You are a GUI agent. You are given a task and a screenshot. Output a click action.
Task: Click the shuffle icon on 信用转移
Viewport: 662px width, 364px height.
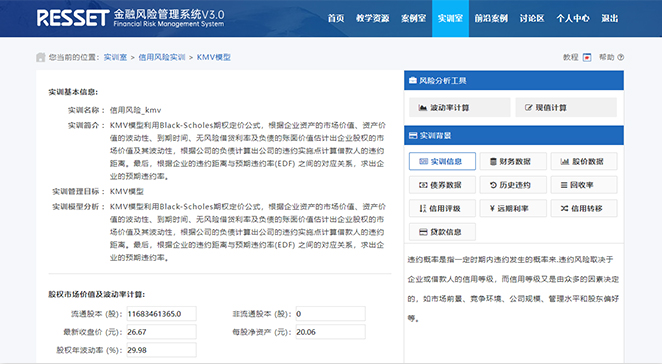(564, 208)
